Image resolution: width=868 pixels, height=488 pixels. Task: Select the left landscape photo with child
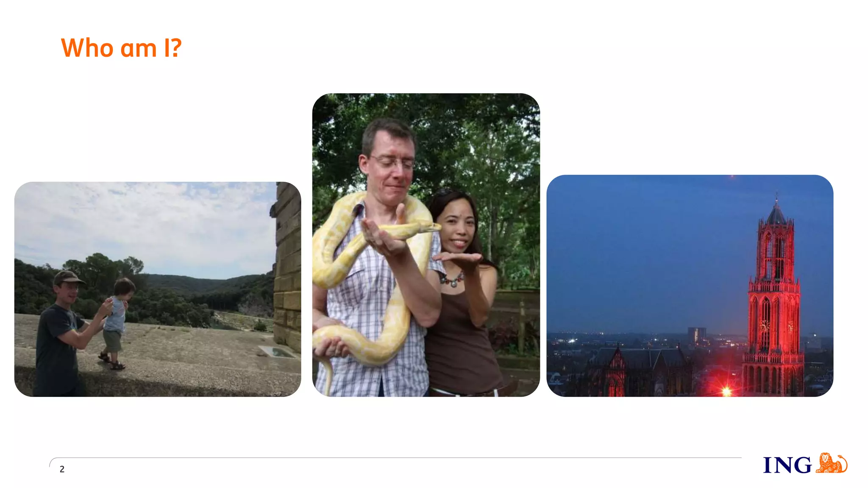click(x=158, y=289)
